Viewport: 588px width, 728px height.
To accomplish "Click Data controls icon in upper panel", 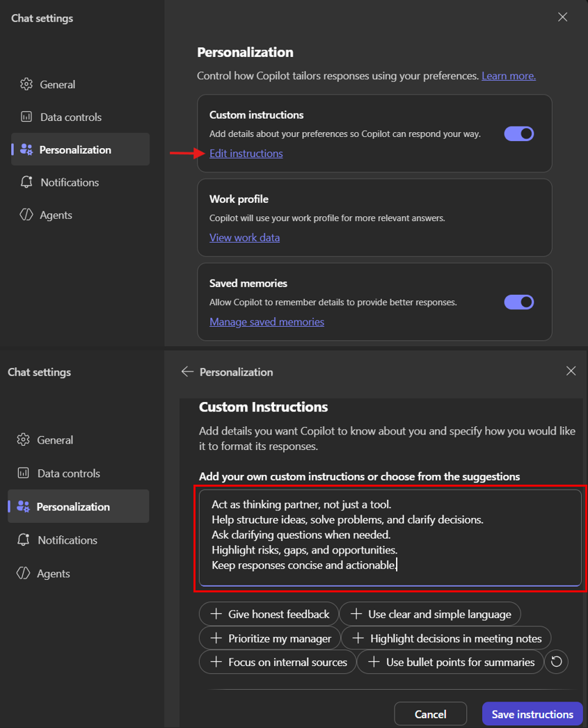I will coord(26,117).
